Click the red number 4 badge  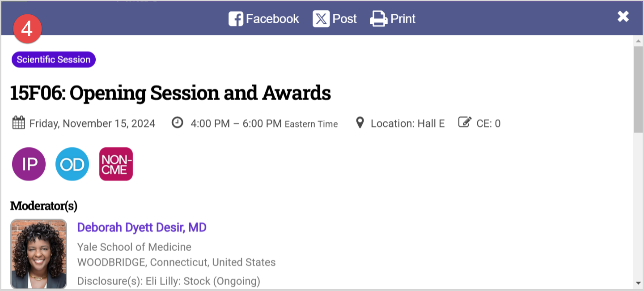(x=27, y=29)
